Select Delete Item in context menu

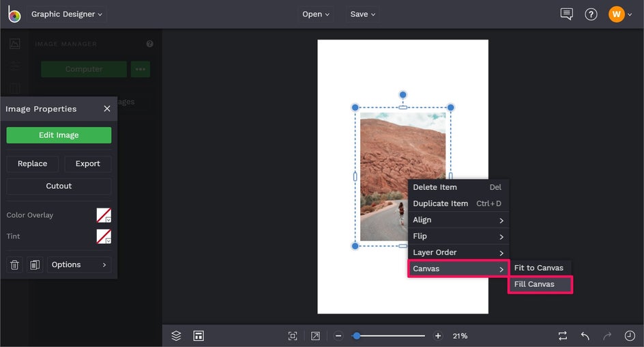pos(458,187)
